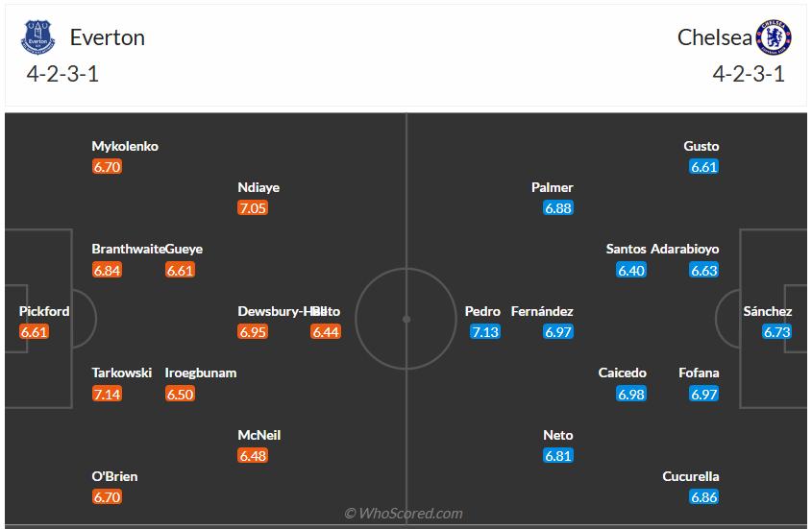Select Tarkowski's 7.14 rating badge
812x529 pixels.
click(107, 394)
